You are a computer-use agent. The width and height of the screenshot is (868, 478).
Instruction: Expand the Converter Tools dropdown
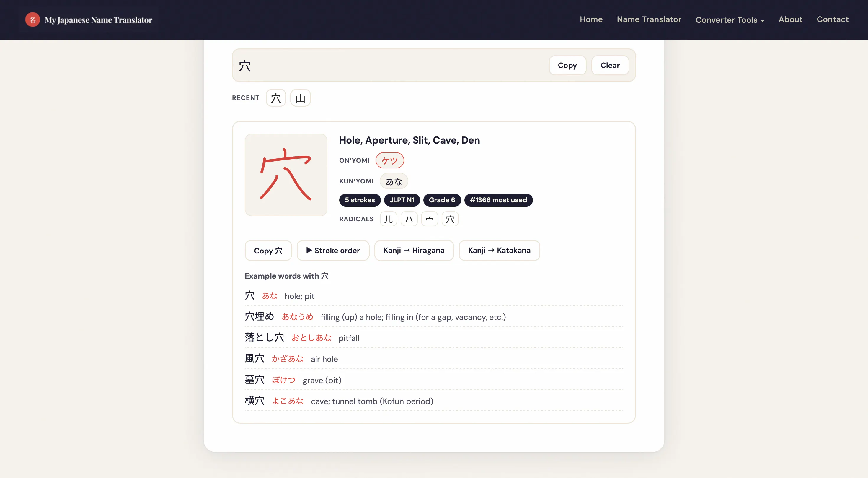730,19
